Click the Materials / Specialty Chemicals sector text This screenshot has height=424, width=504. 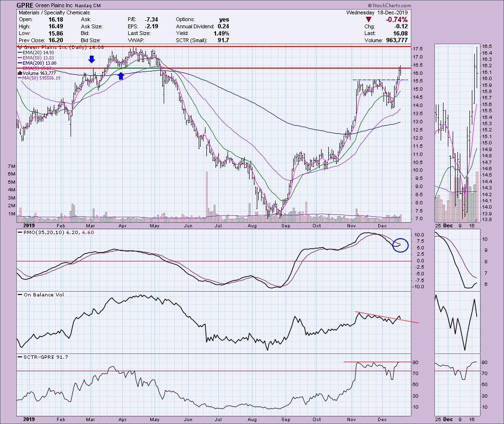(x=54, y=12)
